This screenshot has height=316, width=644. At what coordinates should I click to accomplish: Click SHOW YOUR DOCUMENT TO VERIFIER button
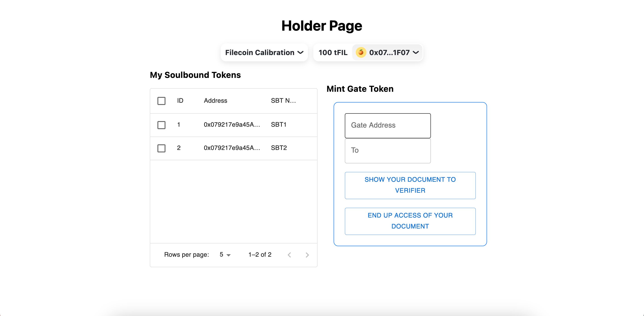point(410,185)
